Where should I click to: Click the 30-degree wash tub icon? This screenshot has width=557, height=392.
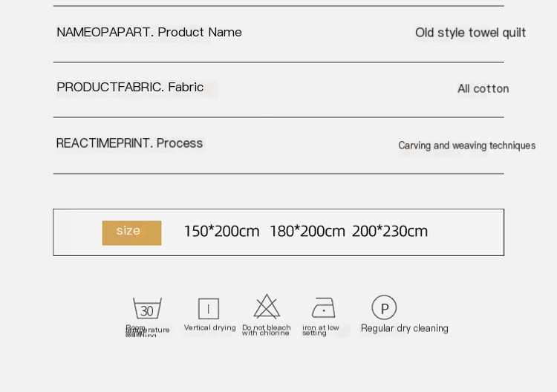pos(147,308)
